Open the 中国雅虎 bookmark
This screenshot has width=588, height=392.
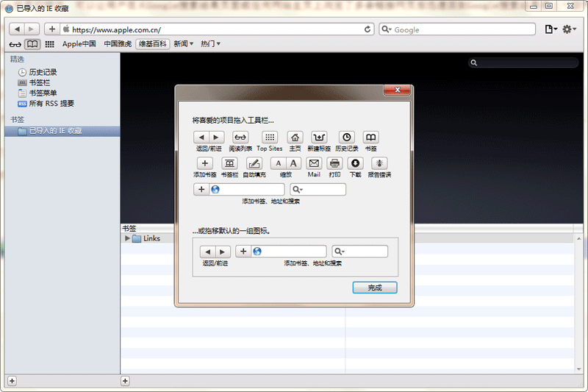click(x=118, y=44)
